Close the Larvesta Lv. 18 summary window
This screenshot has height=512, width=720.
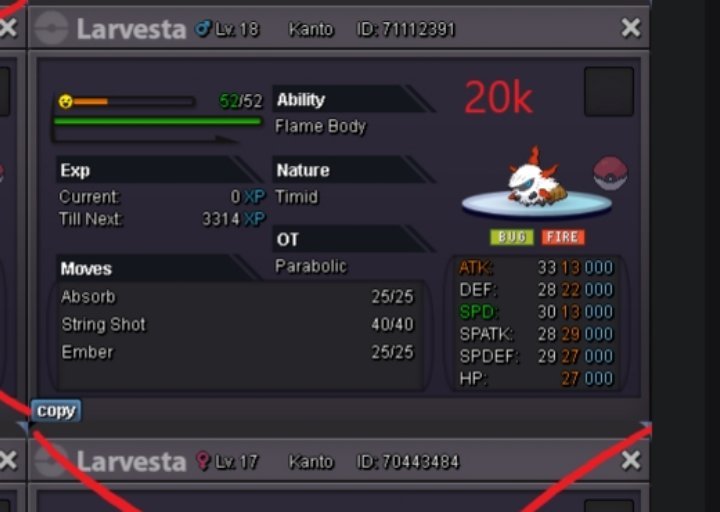point(630,28)
